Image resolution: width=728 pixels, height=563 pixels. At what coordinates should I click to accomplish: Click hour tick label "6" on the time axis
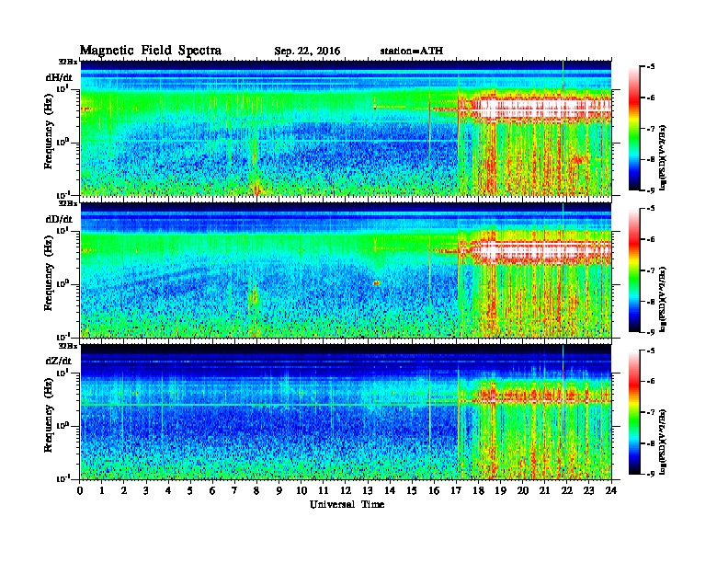coord(212,490)
